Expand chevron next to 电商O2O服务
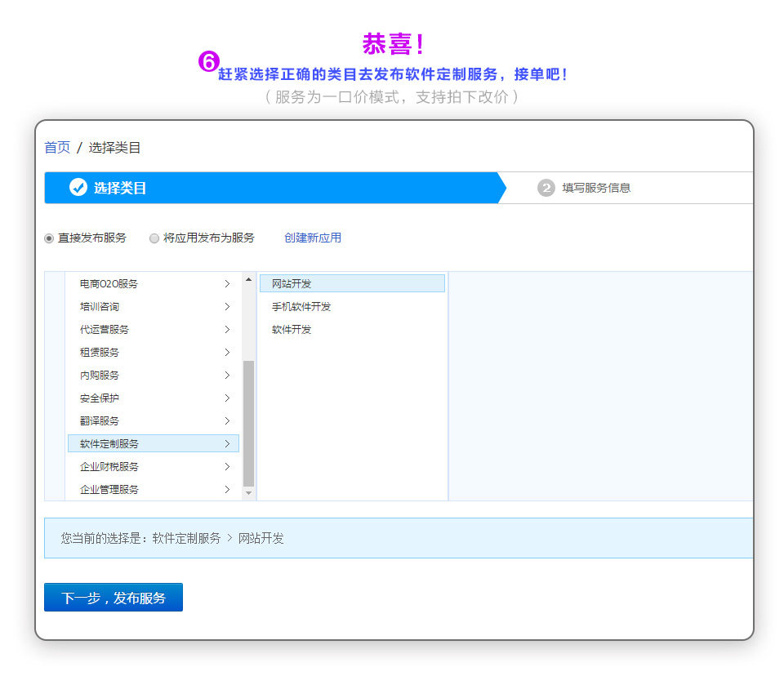 point(227,283)
